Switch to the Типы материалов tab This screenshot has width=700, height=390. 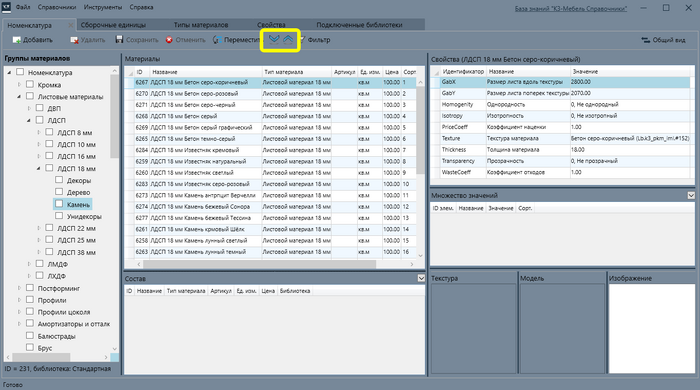point(201,25)
